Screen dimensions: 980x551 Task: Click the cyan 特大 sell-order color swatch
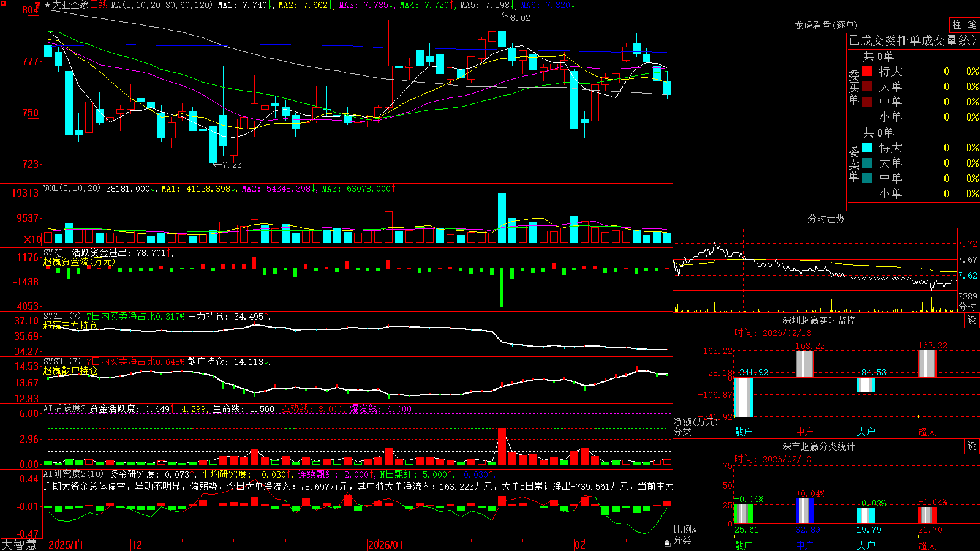(x=867, y=148)
